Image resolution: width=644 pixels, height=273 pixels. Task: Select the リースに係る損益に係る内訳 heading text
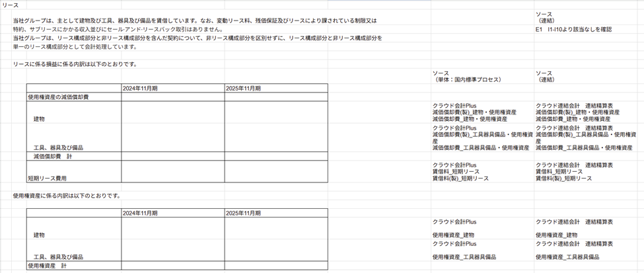click(x=75, y=64)
